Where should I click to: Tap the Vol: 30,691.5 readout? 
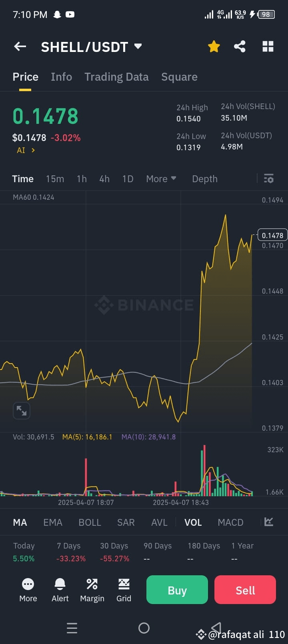pyautogui.click(x=34, y=437)
